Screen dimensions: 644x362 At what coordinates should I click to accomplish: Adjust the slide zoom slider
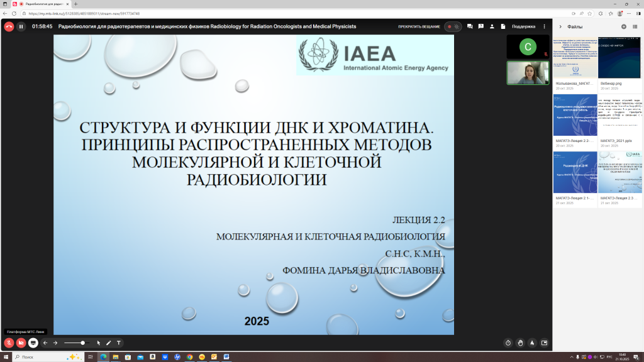[x=82, y=343]
